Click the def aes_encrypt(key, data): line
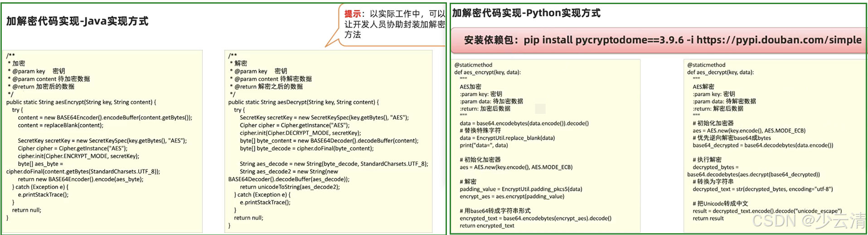Image resolution: width=868 pixels, height=235 pixels. [488, 72]
